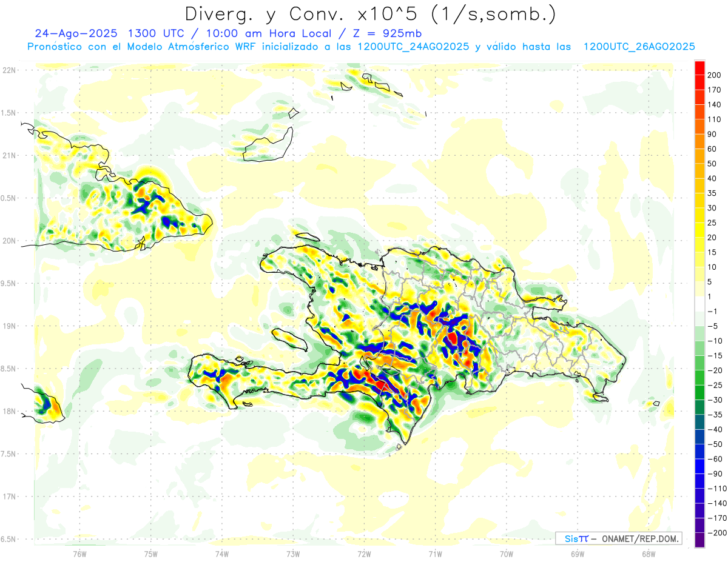Screen dimensions: 728x562
Task: Click the "10:00 am Hora Local" text
Action: (271, 33)
